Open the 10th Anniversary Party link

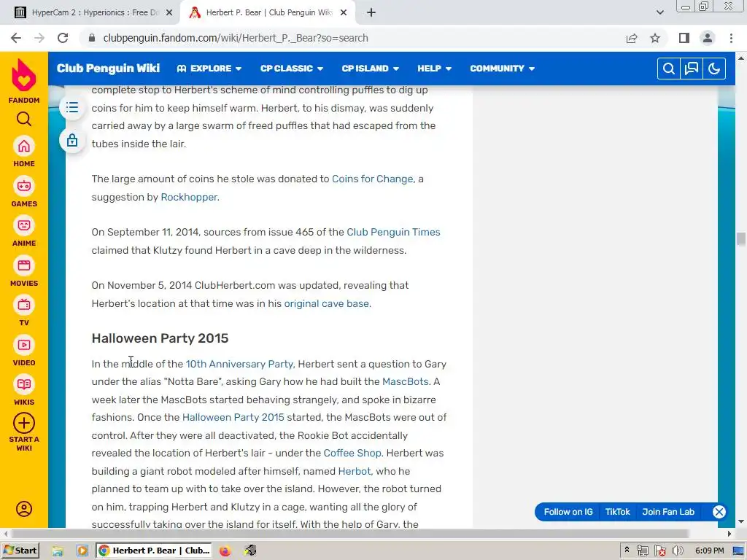point(239,365)
